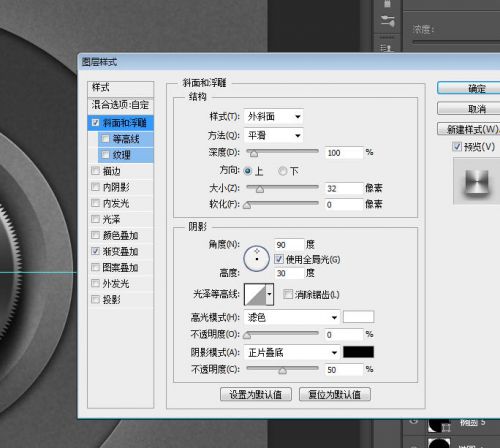Viewport: 500px width, 448px height.
Task: Open the 样式 style dropdown
Action: 274,117
